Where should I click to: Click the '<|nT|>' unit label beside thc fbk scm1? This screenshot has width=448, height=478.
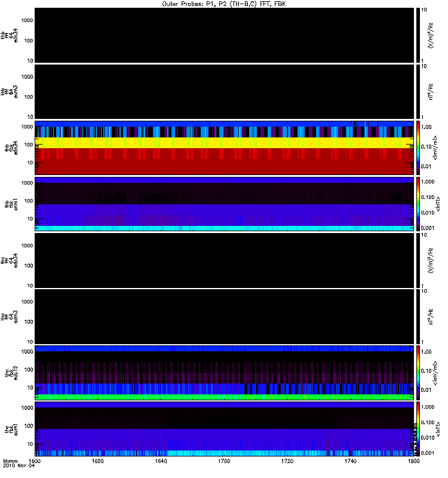click(438, 429)
